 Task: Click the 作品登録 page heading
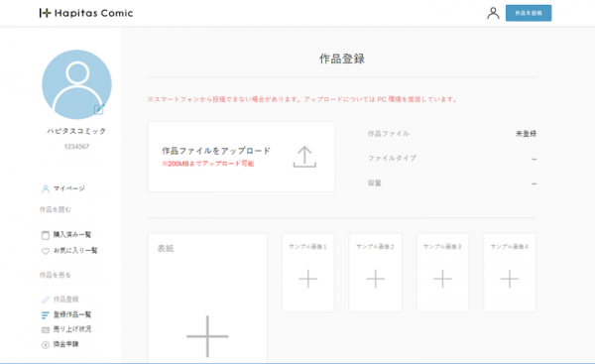pyautogui.click(x=342, y=59)
